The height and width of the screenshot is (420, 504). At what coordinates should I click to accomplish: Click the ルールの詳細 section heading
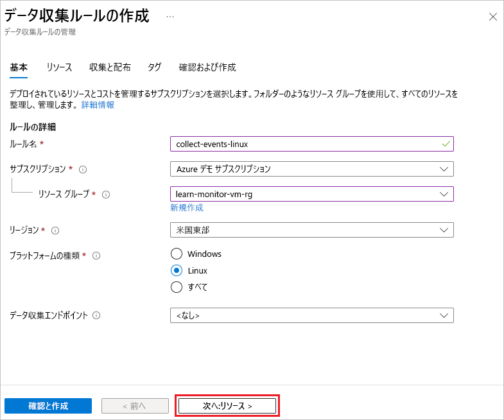pos(33,127)
